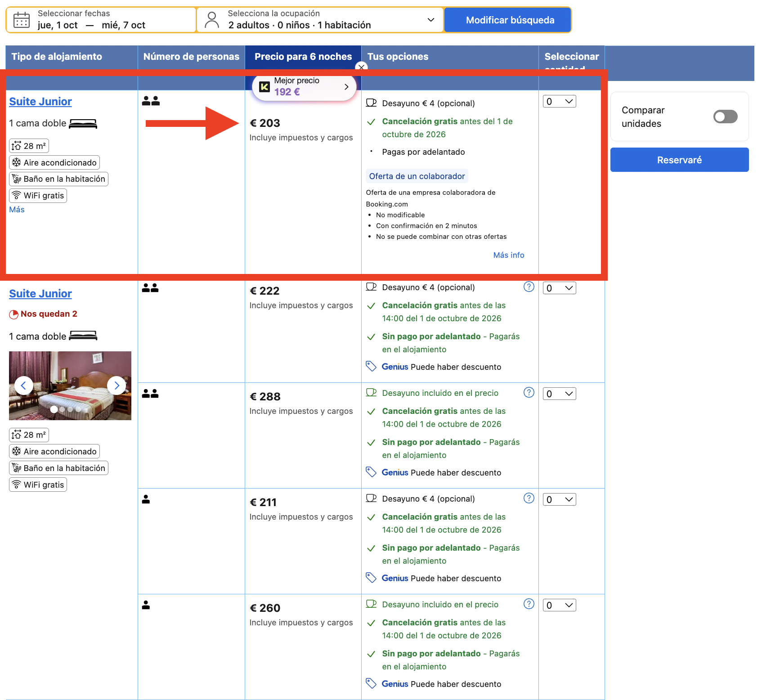762x700 pixels.
Task: Click the Aire acondicionado badge in first room
Action: click(54, 162)
